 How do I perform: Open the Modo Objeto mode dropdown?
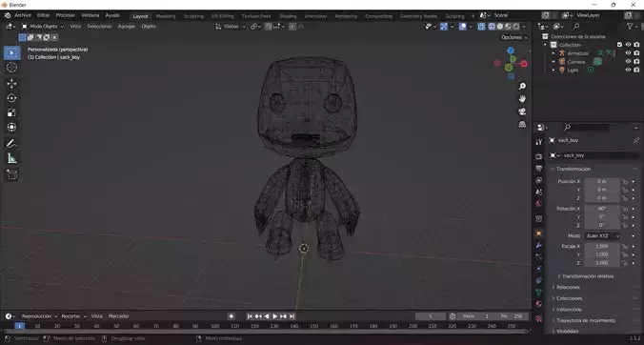coord(43,27)
